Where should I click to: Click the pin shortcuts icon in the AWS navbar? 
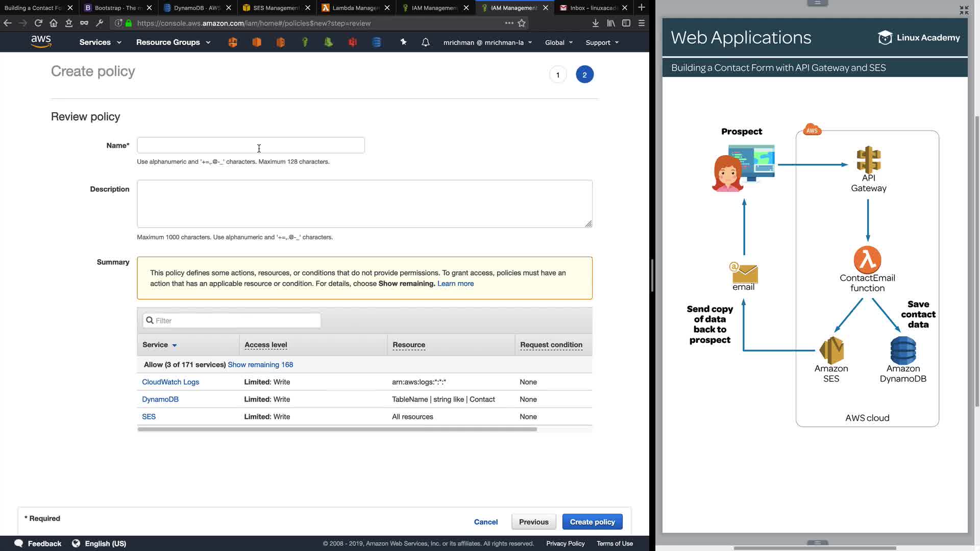(x=403, y=42)
